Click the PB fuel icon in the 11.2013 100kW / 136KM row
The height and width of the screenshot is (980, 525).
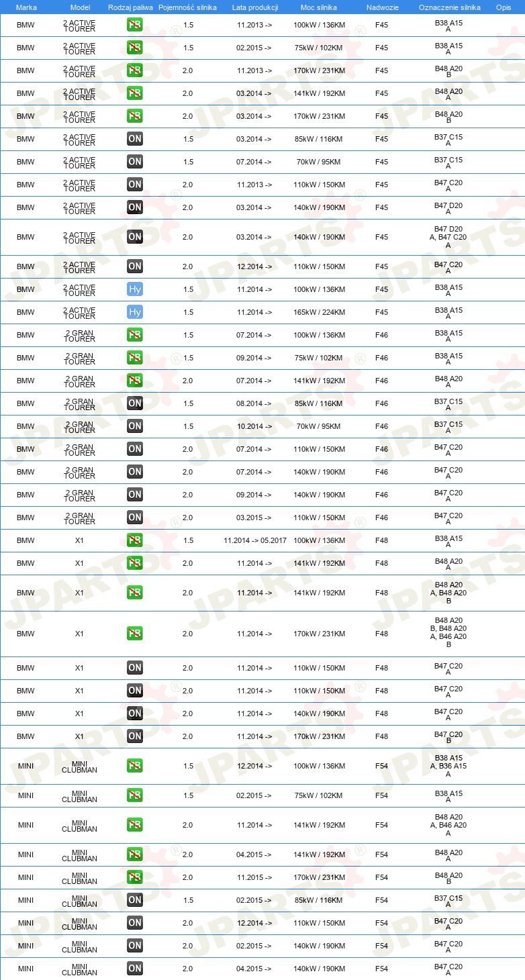[135, 25]
